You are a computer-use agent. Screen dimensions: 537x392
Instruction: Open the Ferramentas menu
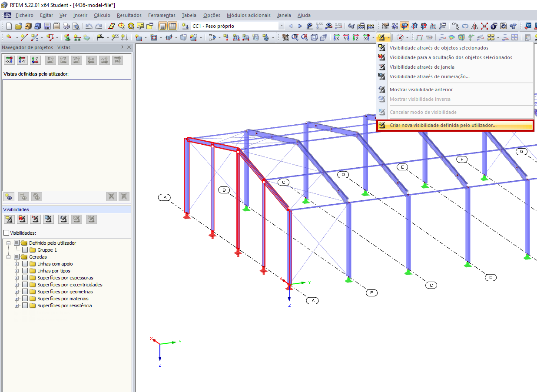coord(162,15)
